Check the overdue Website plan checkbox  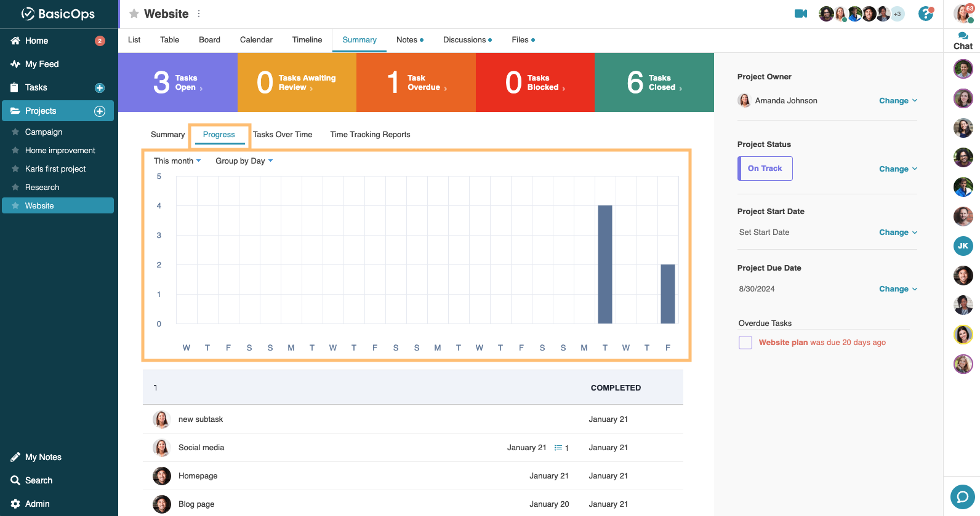coord(745,343)
